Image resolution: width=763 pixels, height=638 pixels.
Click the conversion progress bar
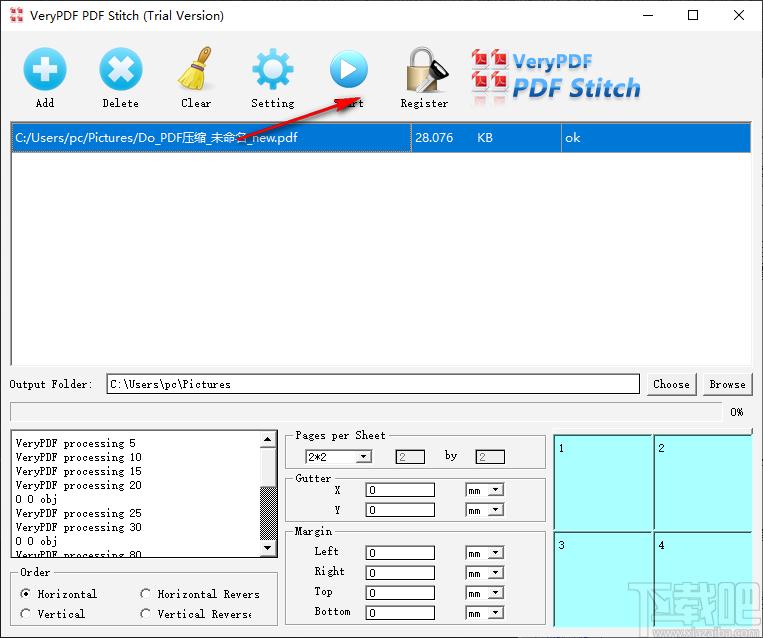click(366, 412)
